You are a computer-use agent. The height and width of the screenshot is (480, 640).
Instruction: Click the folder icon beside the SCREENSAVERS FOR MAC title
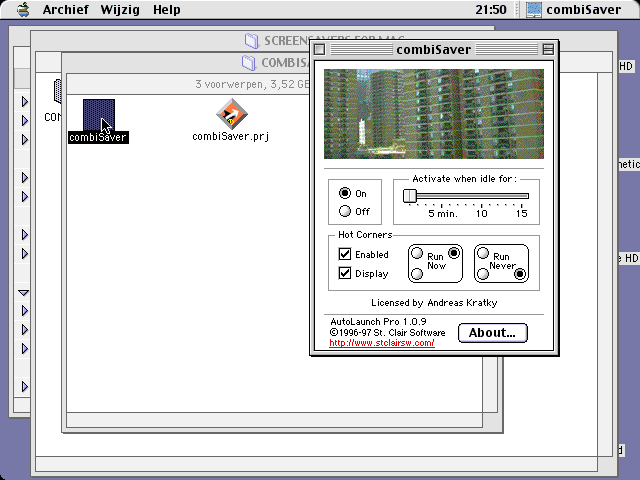tap(251, 41)
